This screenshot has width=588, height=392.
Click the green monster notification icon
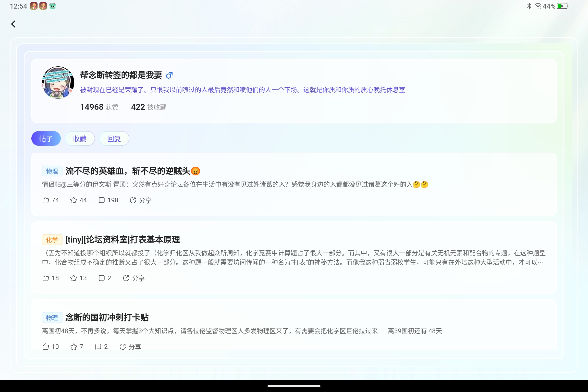pyautogui.click(x=52, y=6)
